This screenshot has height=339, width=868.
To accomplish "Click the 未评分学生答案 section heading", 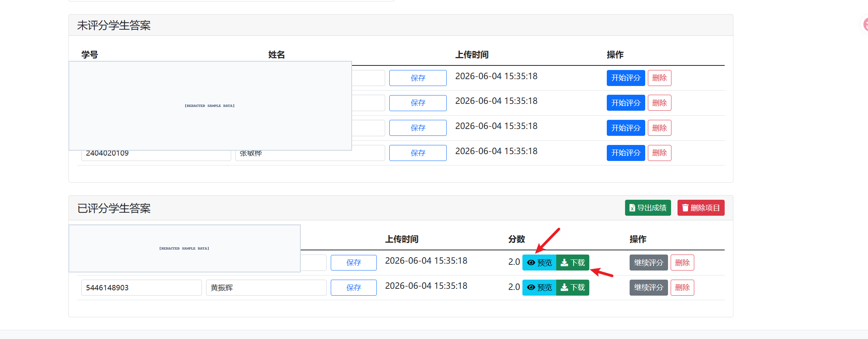I will 114,25.
